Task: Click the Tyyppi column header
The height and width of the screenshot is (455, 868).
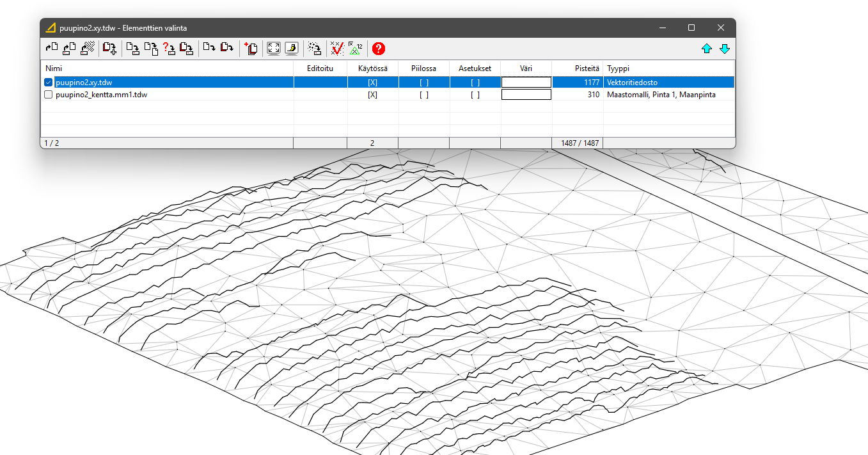Action: point(619,68)
